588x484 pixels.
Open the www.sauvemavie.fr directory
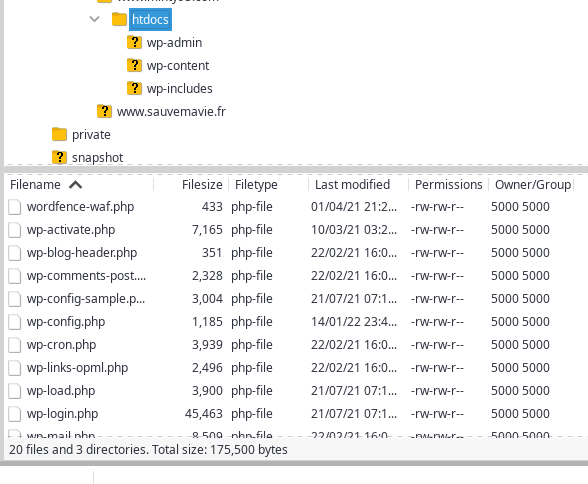click(x=171, y=111)
